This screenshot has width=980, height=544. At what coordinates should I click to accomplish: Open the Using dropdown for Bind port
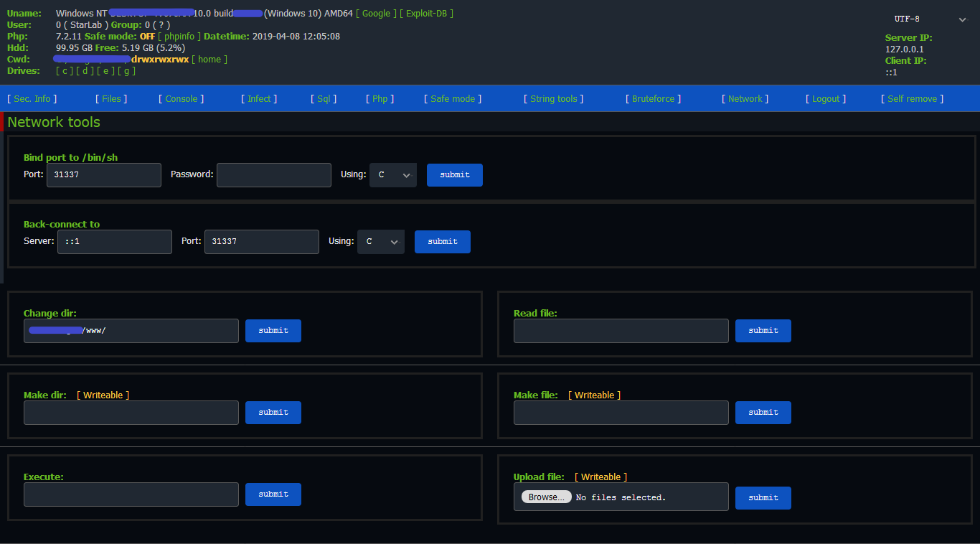point(392,175)
